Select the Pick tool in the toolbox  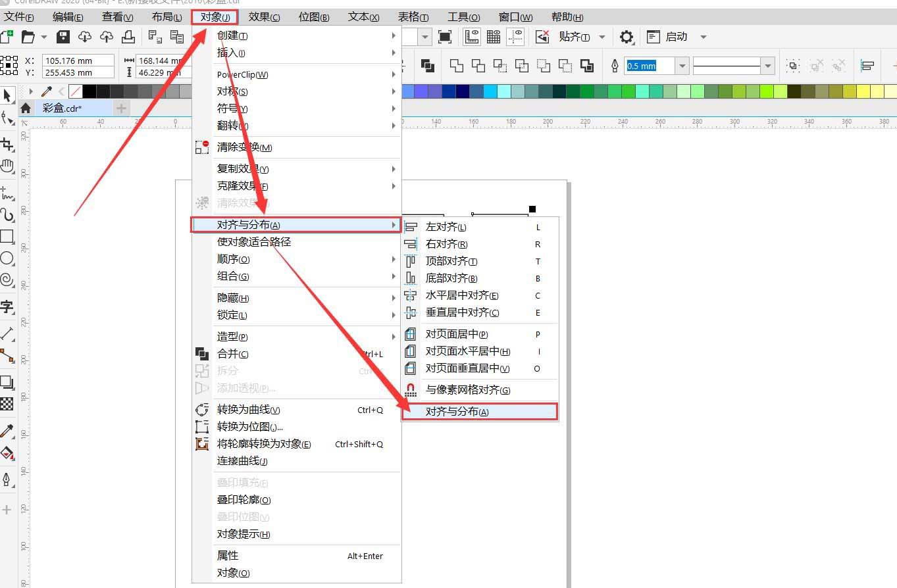click(8, 95)
